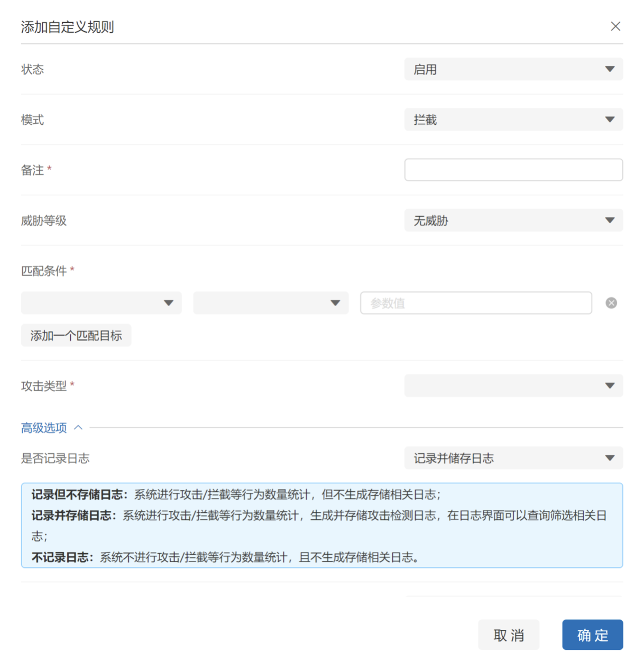Image resolution: width=644 pixels, height=662 pixels.
Task: Click the arrow on the 状态 dropdown
Action: pos(609,69)
